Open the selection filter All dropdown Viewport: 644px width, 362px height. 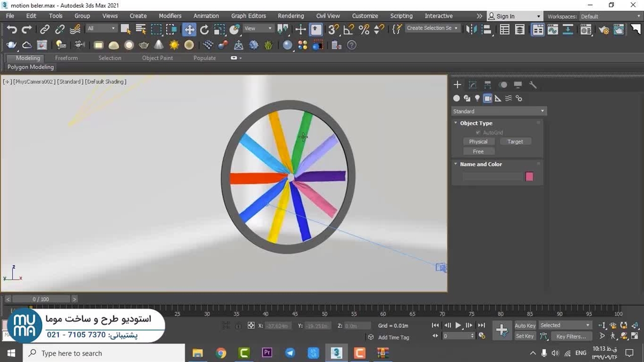coord(101,29)
